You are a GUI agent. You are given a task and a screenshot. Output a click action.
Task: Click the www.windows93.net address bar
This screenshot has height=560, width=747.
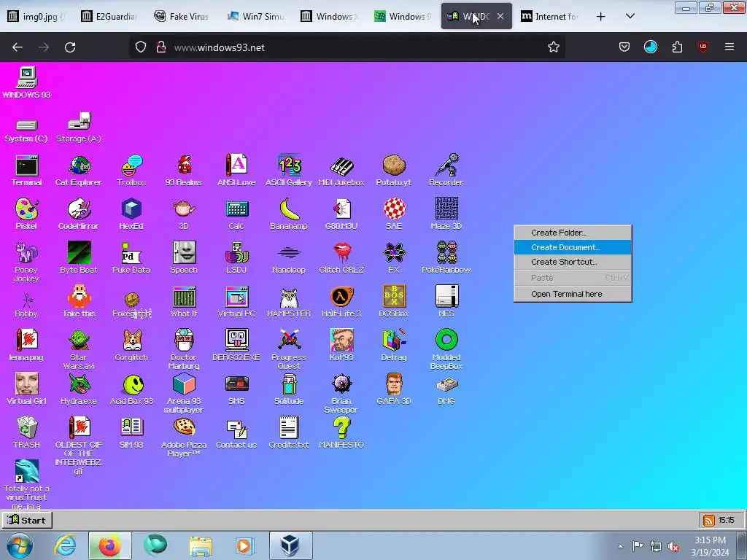(x=348, y=47)
